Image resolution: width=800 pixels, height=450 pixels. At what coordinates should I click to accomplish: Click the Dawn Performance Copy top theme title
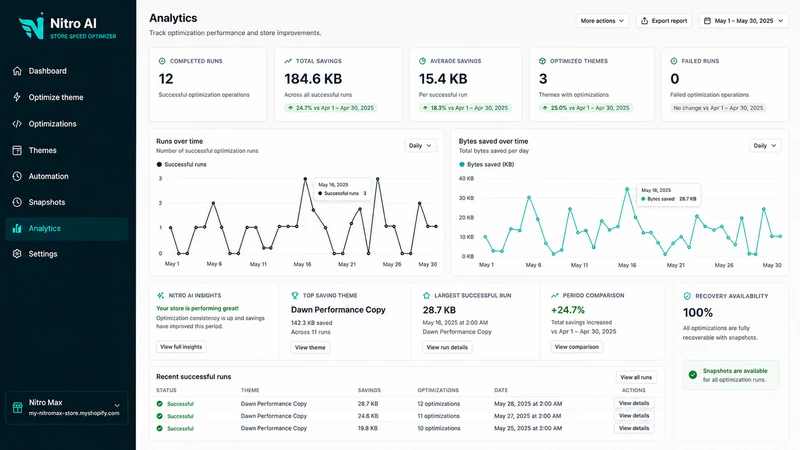pos(338,310)
